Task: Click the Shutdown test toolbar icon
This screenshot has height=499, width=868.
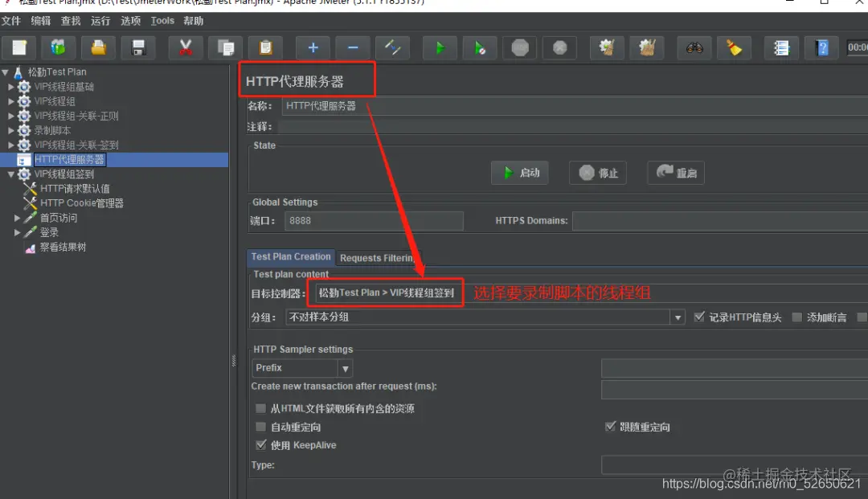Action: tap(559, 48)
